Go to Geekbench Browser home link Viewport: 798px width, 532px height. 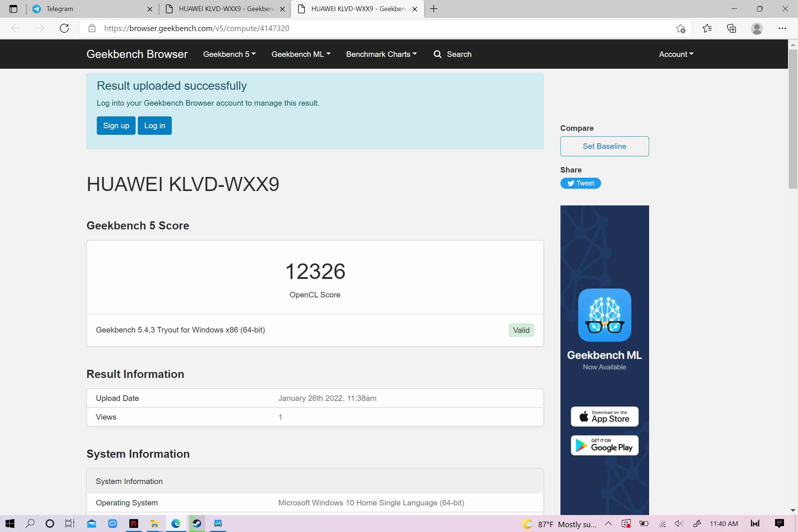[137, 54]
